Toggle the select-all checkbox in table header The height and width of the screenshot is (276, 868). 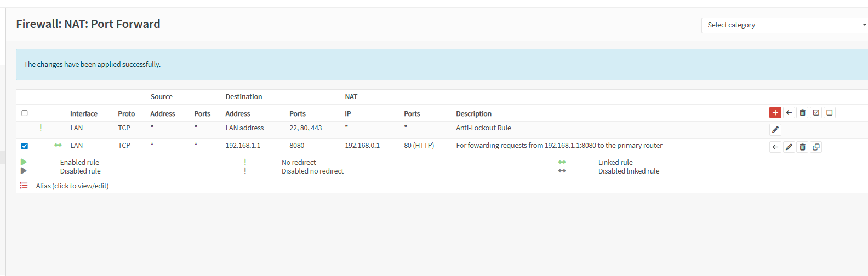(x=24, y=113)
